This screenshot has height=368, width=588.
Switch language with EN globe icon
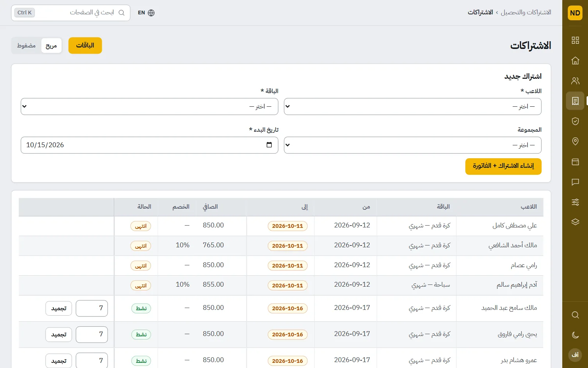[146, 13]
